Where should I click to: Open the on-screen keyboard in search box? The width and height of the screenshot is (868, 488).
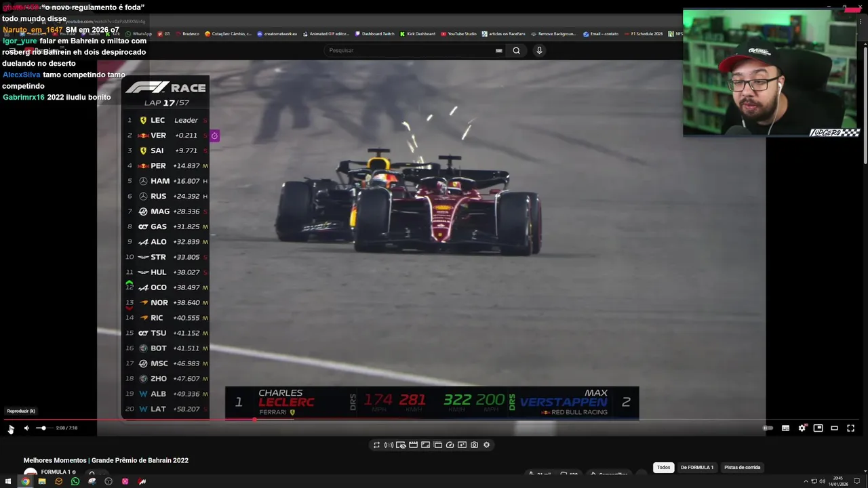tap(499, 50)
